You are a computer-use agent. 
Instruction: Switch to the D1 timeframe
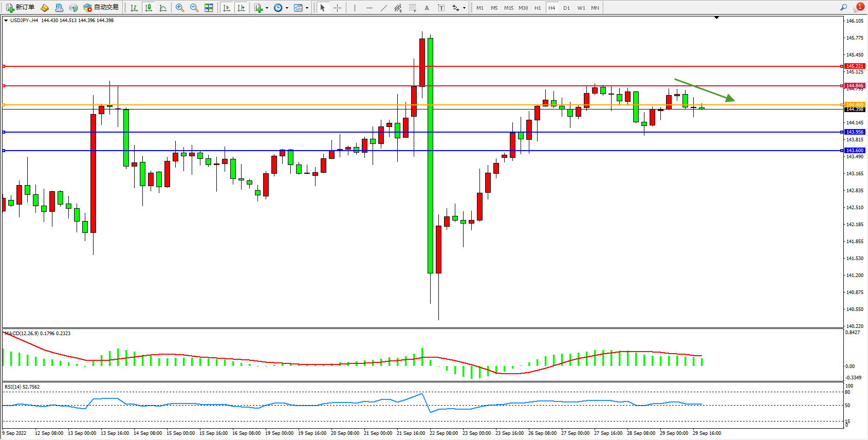click(566, 8)
